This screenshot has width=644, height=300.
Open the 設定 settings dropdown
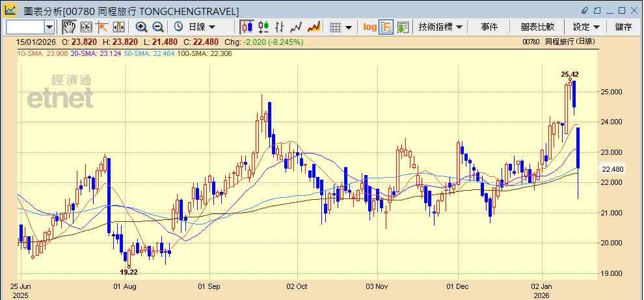[586, 27]
